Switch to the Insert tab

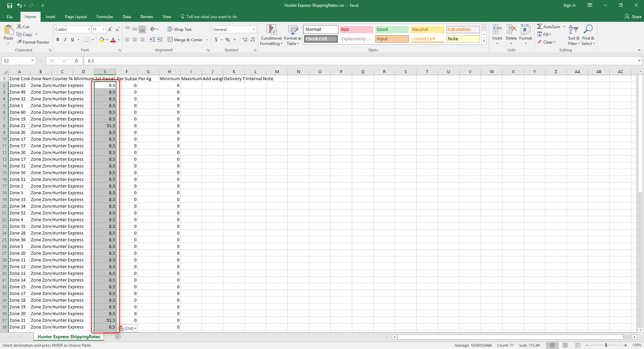tap(50, 17)
